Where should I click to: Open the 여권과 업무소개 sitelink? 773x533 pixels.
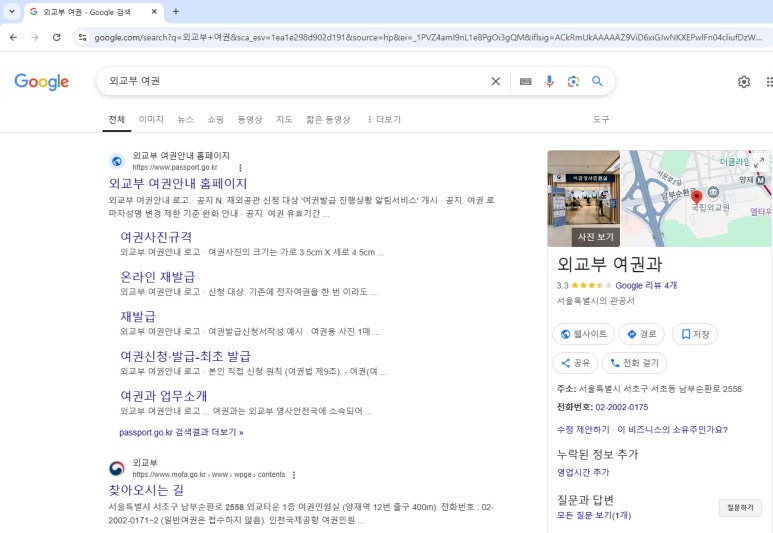click(164, 396)
